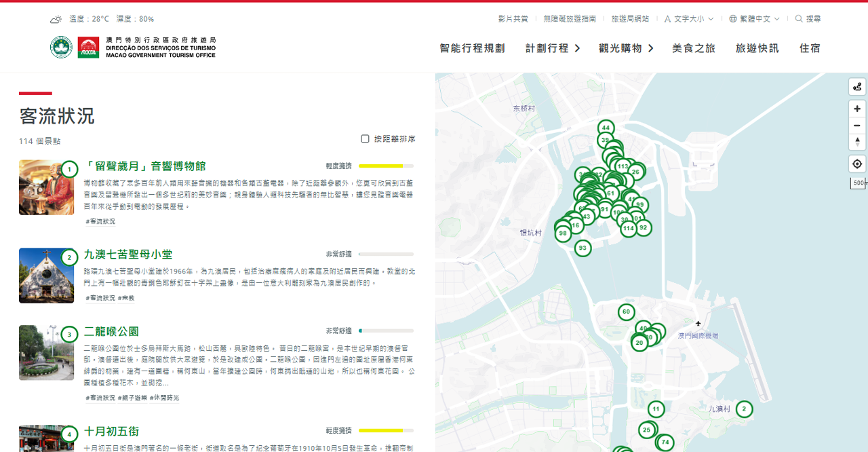Open the 無障礙旅遊指南 link

click(x=570, y=19)
